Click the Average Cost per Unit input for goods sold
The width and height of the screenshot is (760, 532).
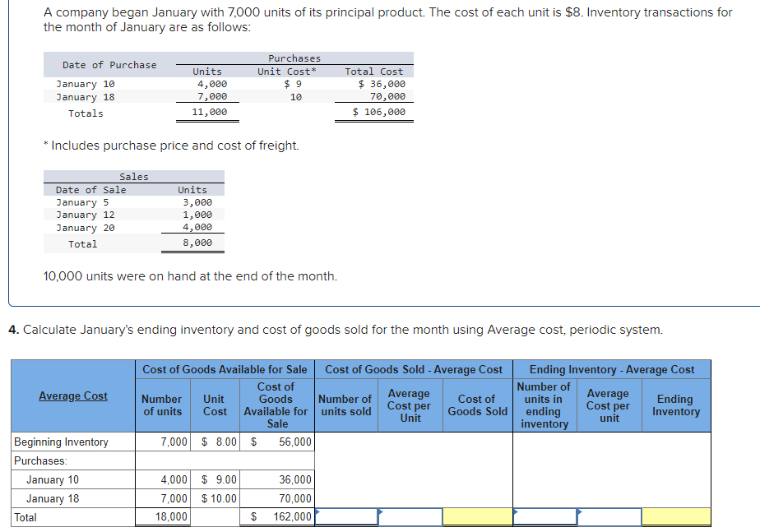[x=410, y=517]
